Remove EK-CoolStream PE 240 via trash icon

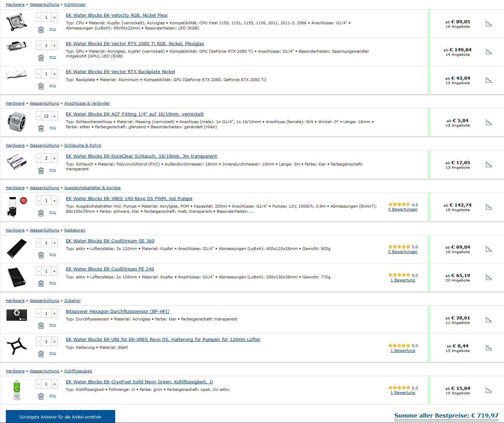coord(41,283)
